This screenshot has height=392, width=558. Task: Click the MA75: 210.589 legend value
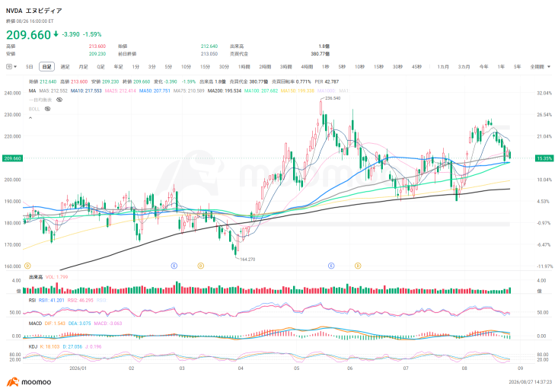(x=189, y=91)
